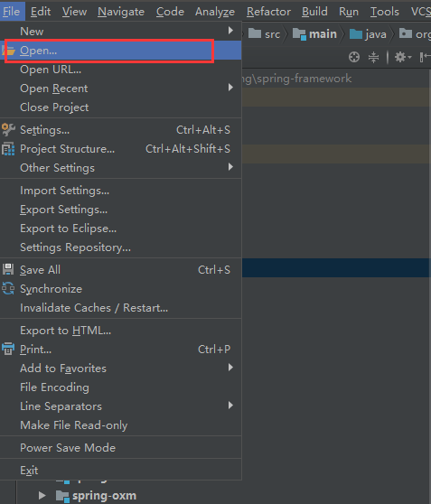Screen dimensions: 431x504
Task: Select File Encoding menu item
Action: pyautogui.click(x=120, y=387)
